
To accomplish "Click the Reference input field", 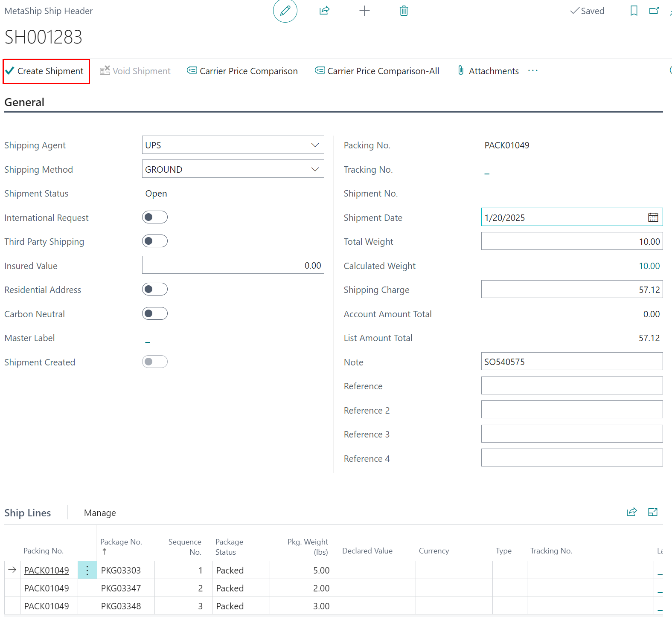I will 572,386.
